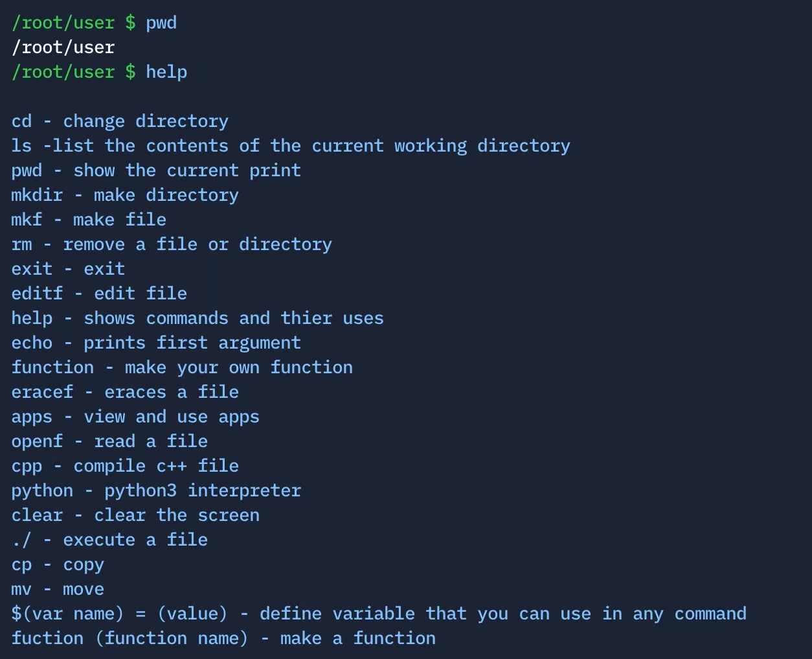This screenshot has height=659, width=812.
Task: Click the white /root/user output line
Action: 63,47
